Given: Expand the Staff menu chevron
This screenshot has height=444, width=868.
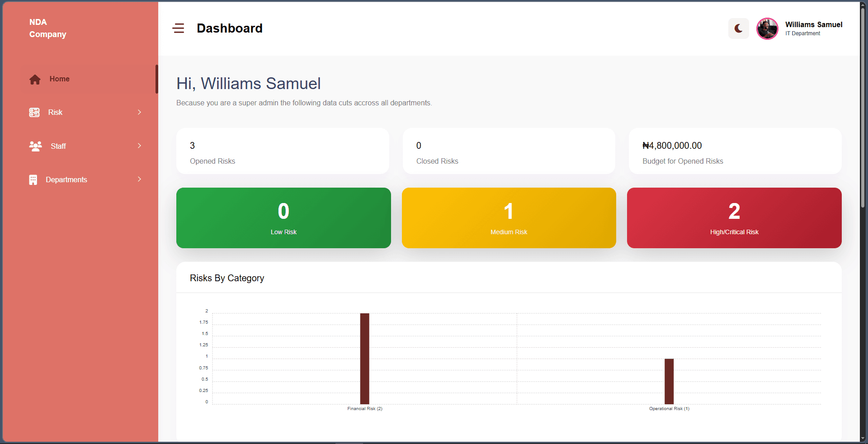Looking at the screenshot, I should coord(139,146).
